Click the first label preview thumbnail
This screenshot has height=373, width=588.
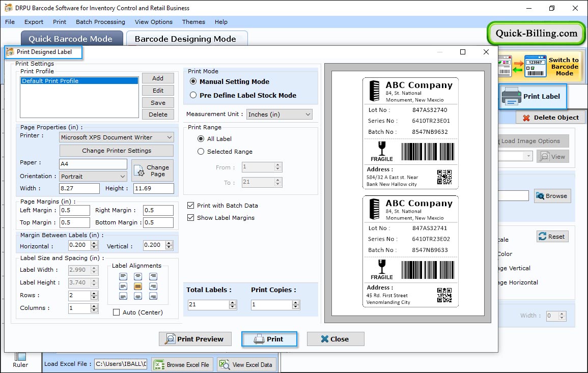click(411, 133)
